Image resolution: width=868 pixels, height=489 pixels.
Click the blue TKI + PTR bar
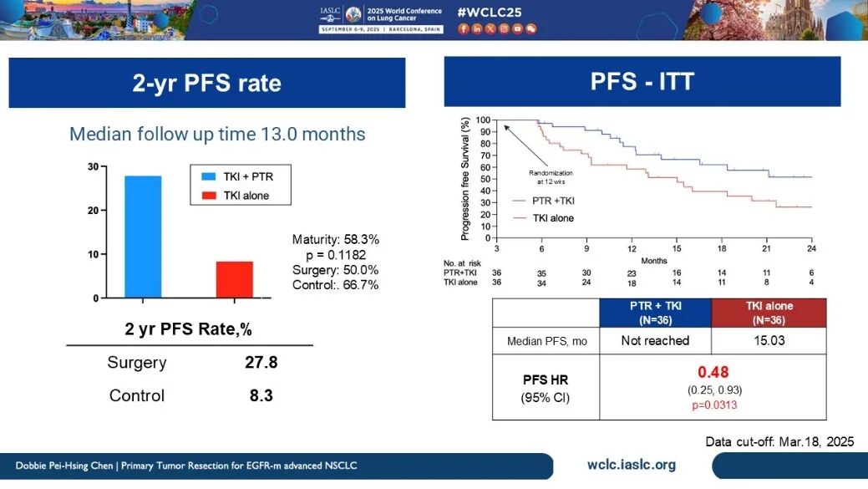pyautogui.click(x=143, y=237)
